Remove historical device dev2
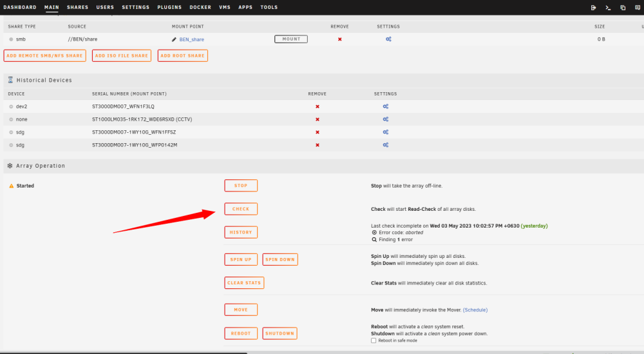Image resolution: width=644 pixels, height=354 pixels. (317, 106)
